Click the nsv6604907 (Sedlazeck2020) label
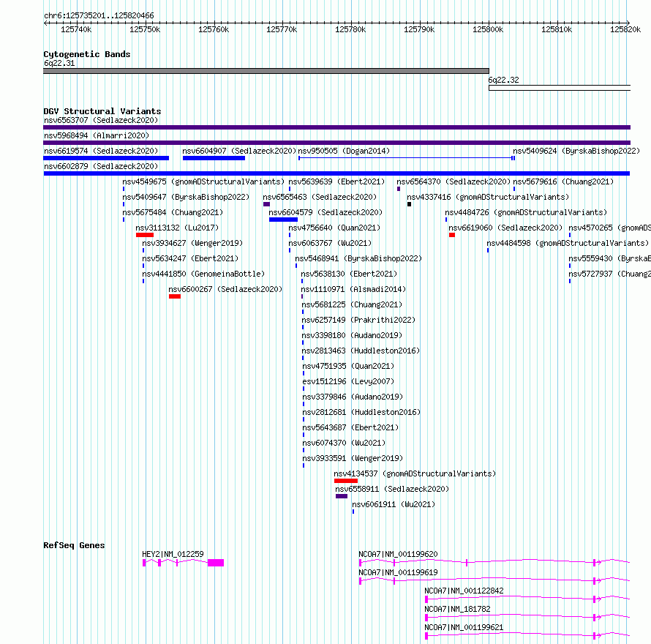The image size is (651, 644). pyautogui.click(x=239, y=151)
